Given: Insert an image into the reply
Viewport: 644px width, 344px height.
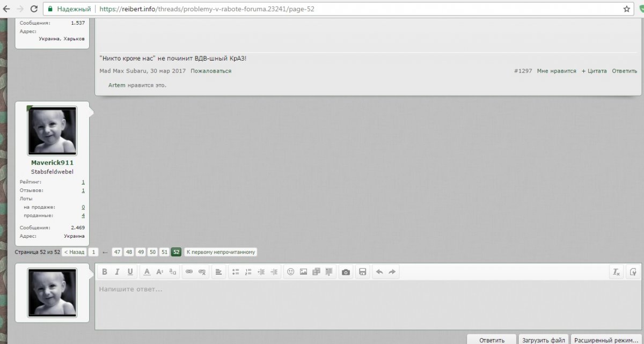Looking at the screenshot, I should (x=303, y=272).
